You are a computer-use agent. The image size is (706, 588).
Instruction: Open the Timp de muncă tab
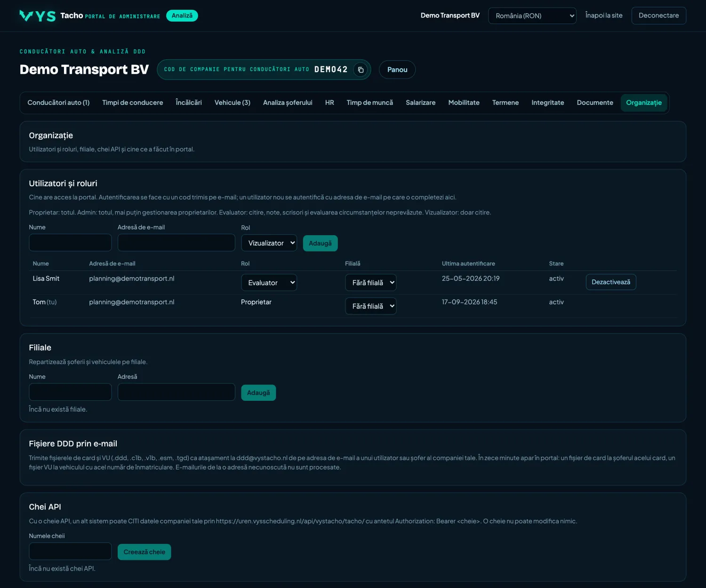click(x=370, y=103)
